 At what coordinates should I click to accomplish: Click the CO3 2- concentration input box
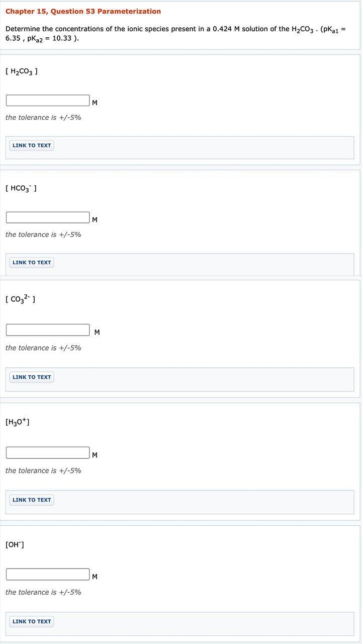point(47,330)
